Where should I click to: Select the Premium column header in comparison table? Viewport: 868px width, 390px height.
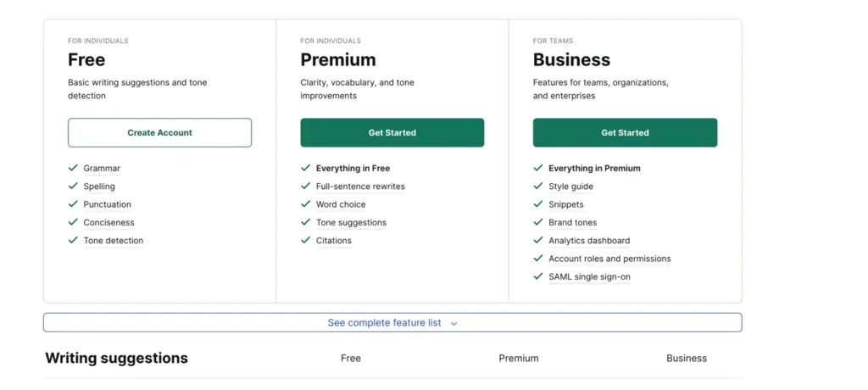coord(519,359)
